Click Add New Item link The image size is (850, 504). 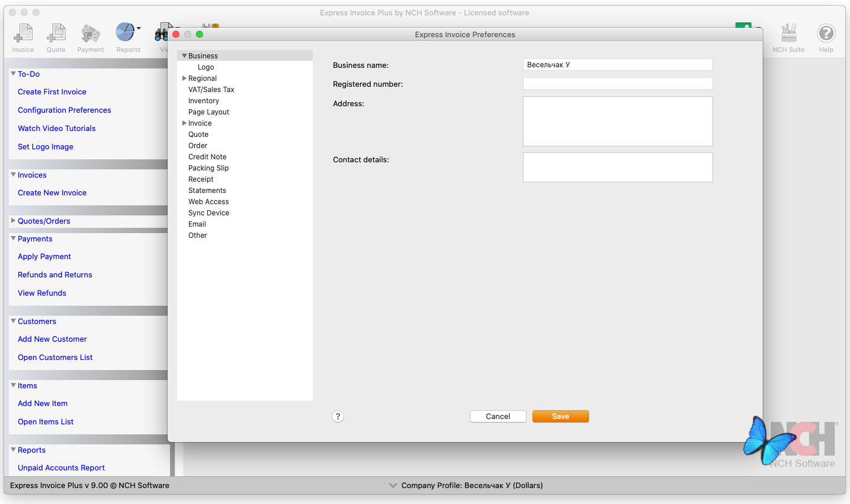point(42,404)
